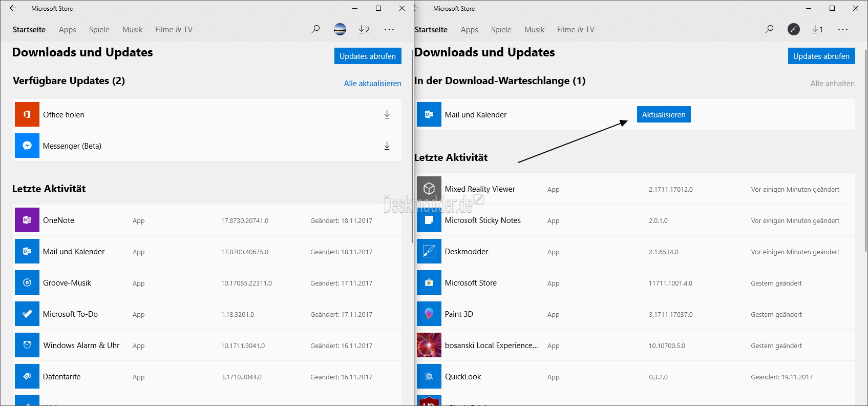868x406 pixels.
Task: Download the Office holen update arrow
Action: coord(387,114)
